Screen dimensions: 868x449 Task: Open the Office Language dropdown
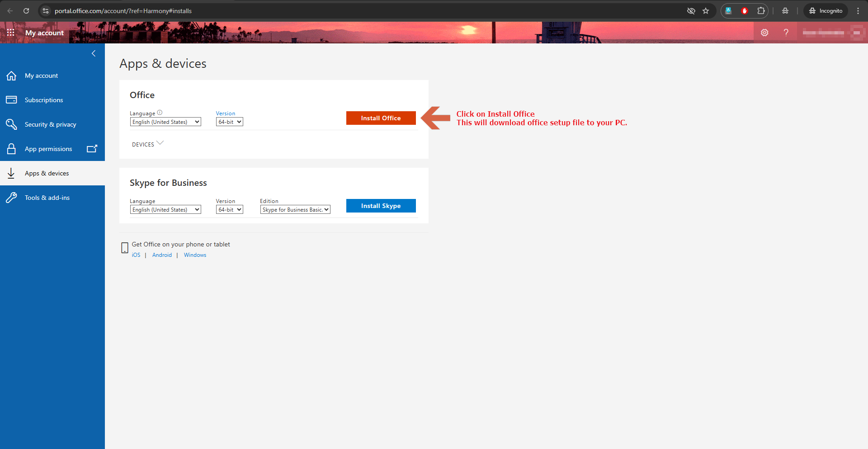click(165, 122)
